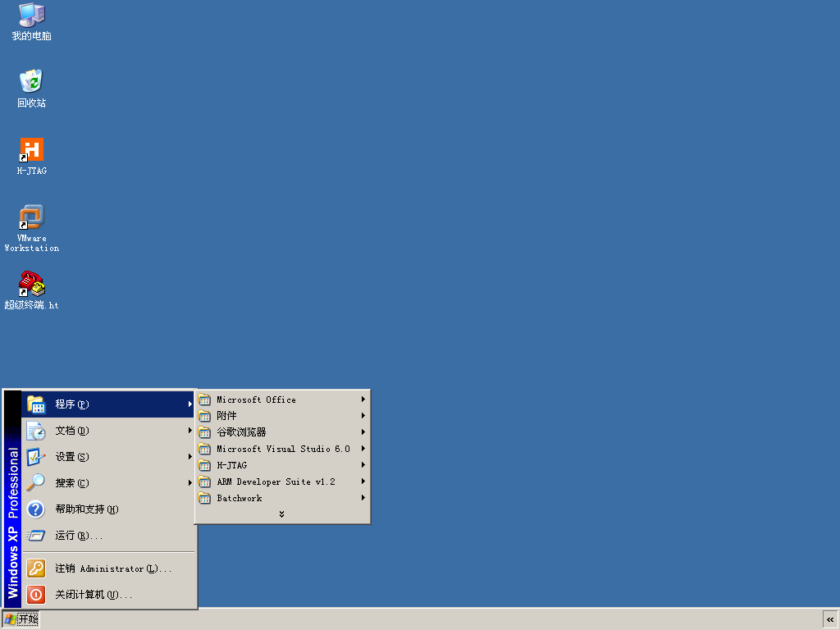Click the Visual Studio 6.0 folder icon
840x630 pixels.
pos(204,449)
